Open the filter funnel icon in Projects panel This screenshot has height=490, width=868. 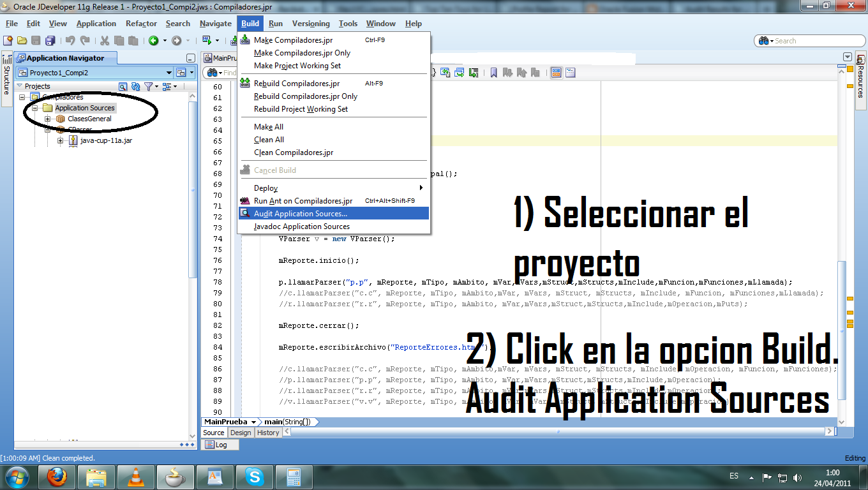click(148, 85)
